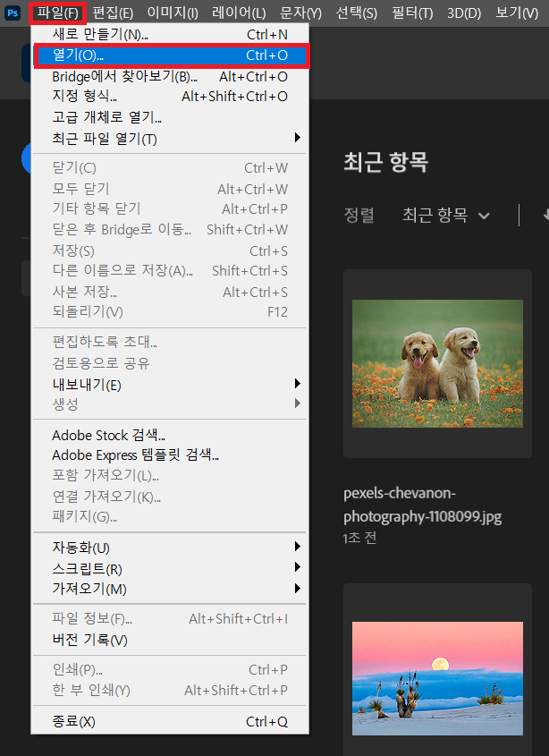Expand 자동화(U) submenu
549x756 pixels.
click(x=170, y=548)
